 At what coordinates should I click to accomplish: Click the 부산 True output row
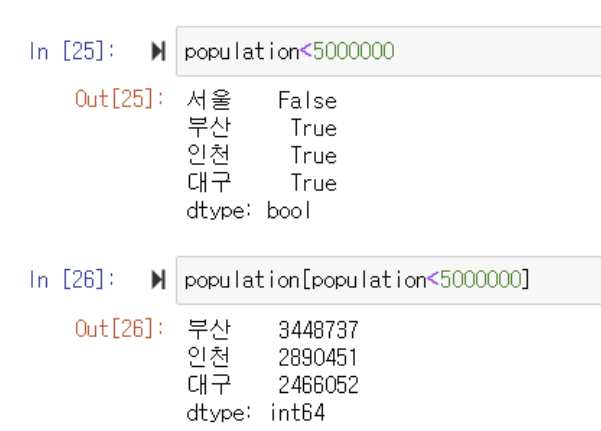[262, 128]
